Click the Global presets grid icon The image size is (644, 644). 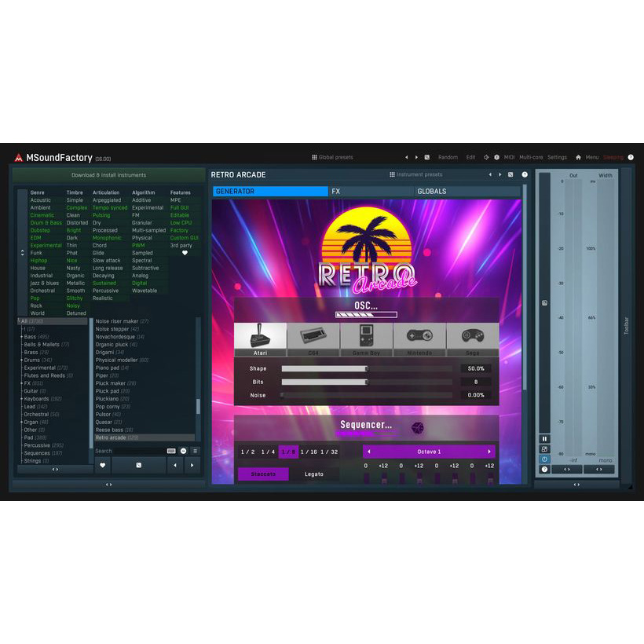click(314, 157)
